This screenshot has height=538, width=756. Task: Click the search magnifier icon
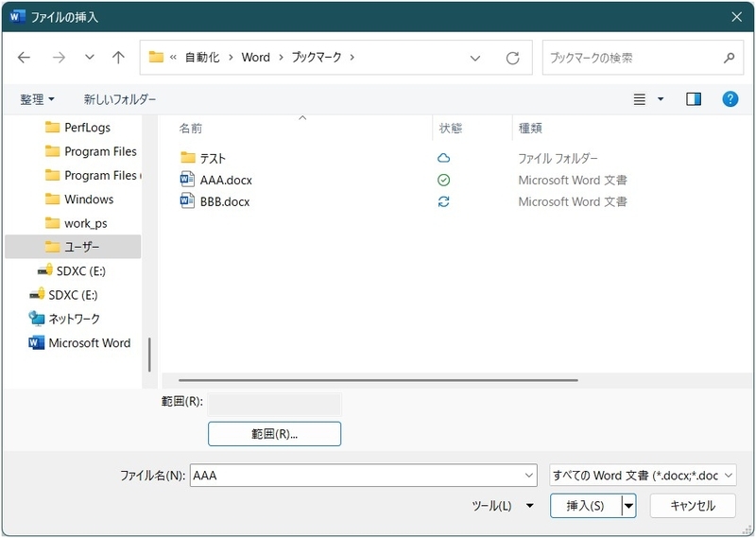pyautogui.click(x=729, y=58)
